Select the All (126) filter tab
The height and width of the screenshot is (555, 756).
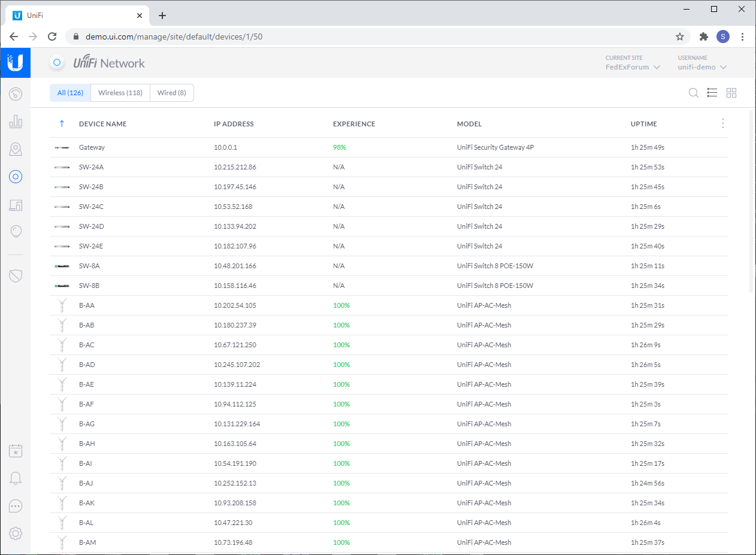point(70,93)
